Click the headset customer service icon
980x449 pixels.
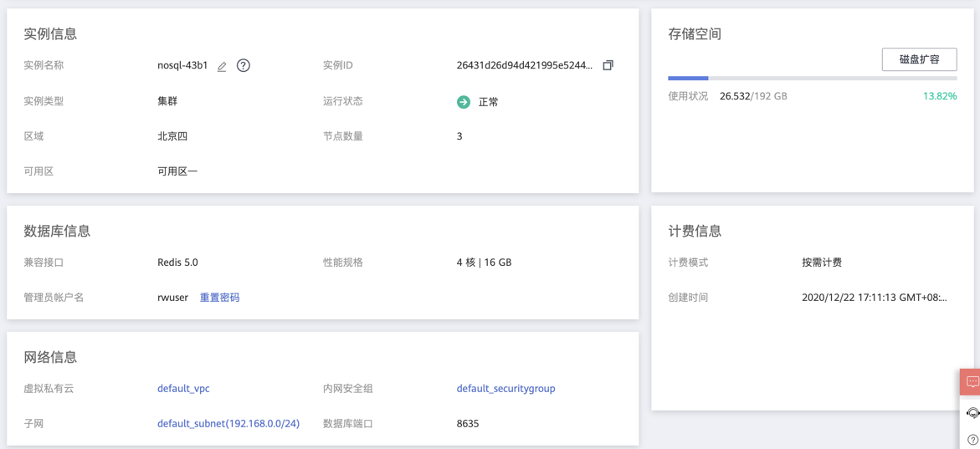[x=972, y=413]
